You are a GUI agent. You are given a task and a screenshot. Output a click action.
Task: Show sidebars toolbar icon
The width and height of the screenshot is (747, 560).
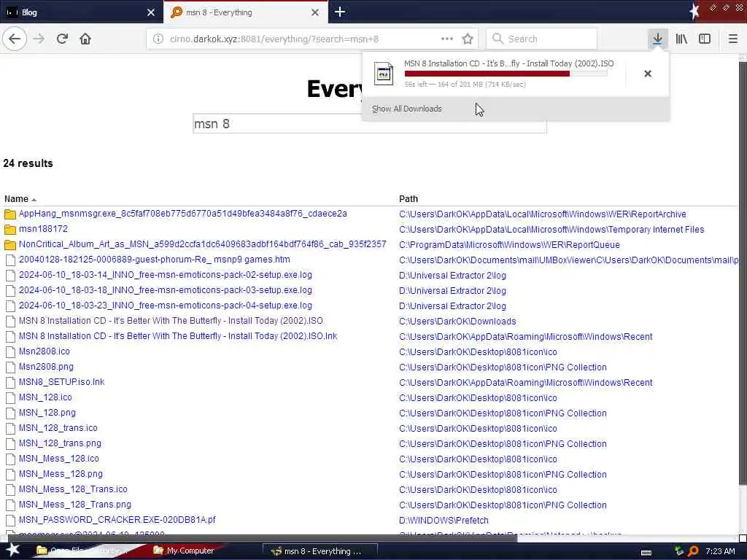coord(705,39)
